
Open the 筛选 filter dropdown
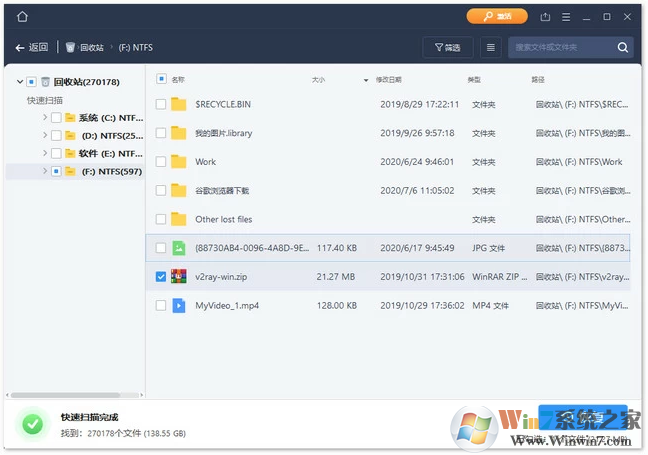[x=448, y=47]
